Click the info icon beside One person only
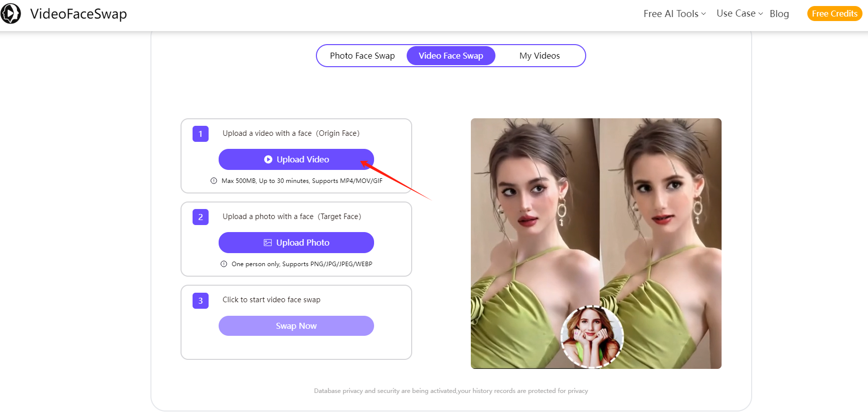This screenshot has width=868, height=412. [224, 264]
